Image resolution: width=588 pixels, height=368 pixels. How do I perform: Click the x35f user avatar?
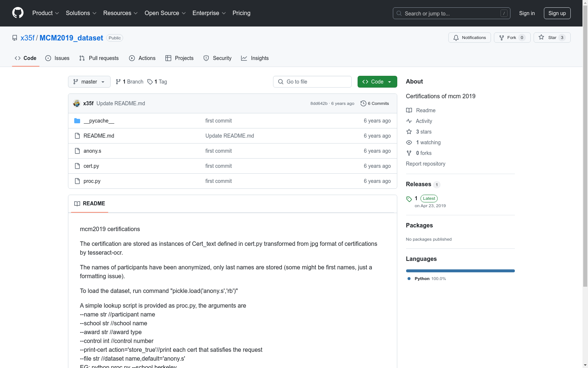click(76, 103)
